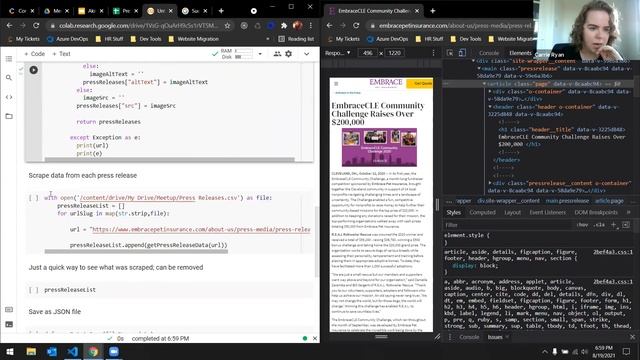This screenshot has height=360, width=640.
Task: Open device toolbar three-dot options
Action: coord(433,53)
